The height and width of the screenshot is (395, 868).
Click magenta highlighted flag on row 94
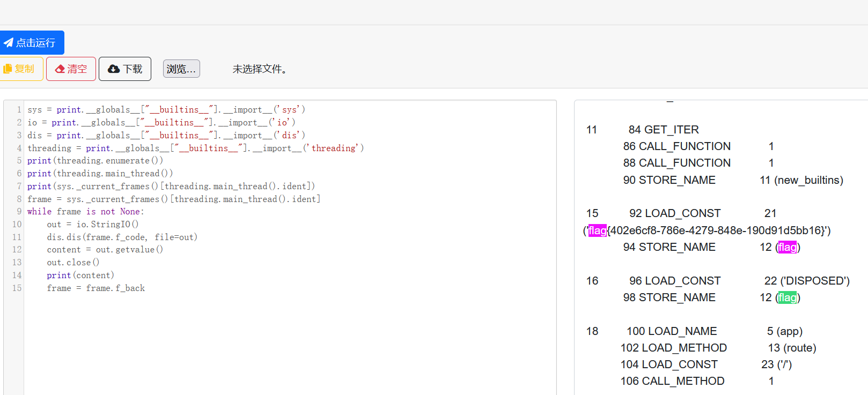click(788, 247)
